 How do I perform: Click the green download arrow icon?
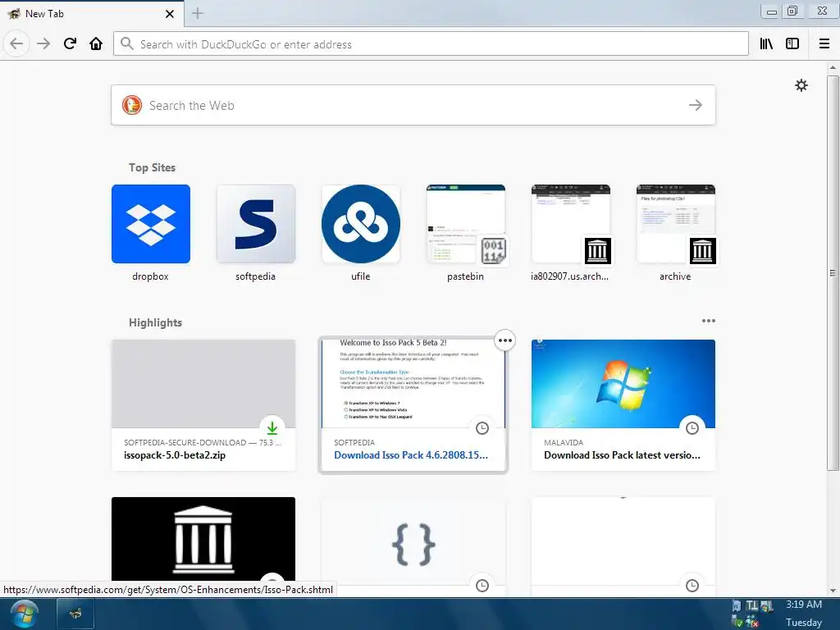pyautogui.click(x=272, y=428)
